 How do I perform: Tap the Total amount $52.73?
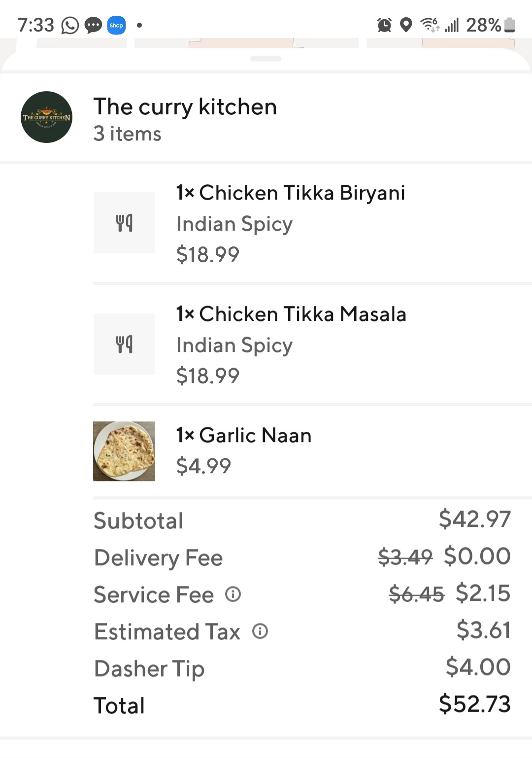coord(475,704)
